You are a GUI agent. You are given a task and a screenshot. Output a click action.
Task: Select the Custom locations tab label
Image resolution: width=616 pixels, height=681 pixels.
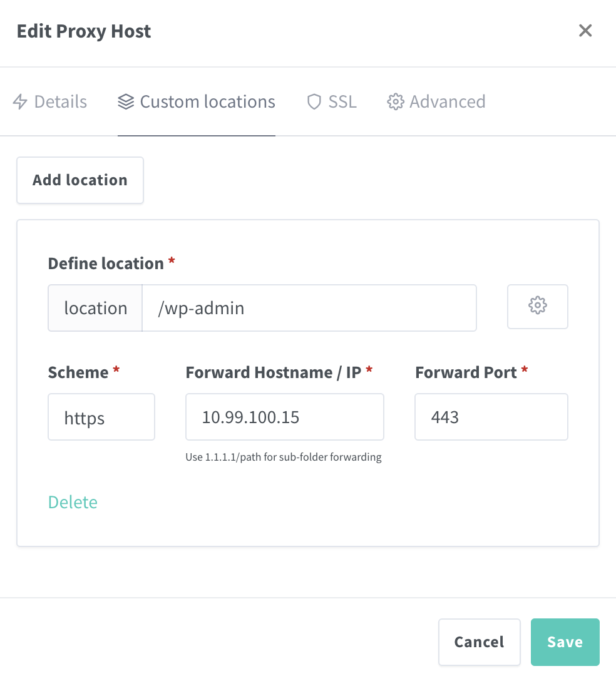click(207, 102)
